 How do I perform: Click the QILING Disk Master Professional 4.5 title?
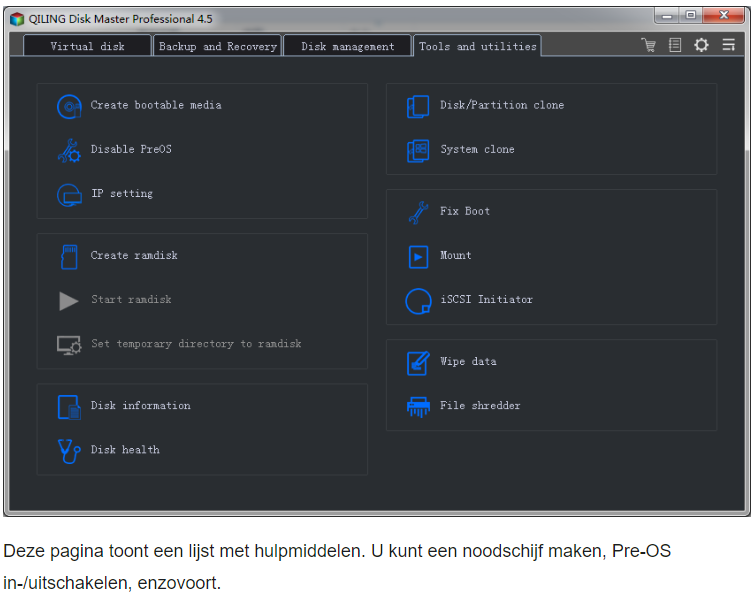(x=120, y=19)
